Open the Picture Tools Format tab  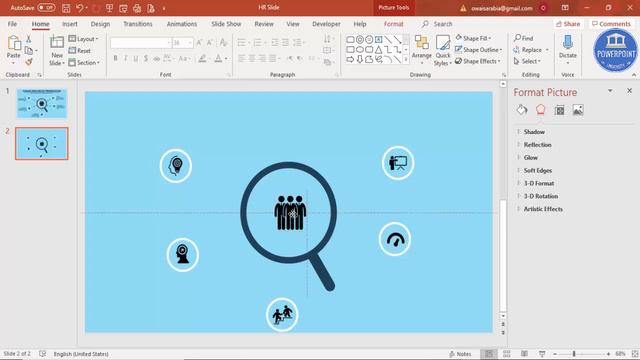click(393, 24)
